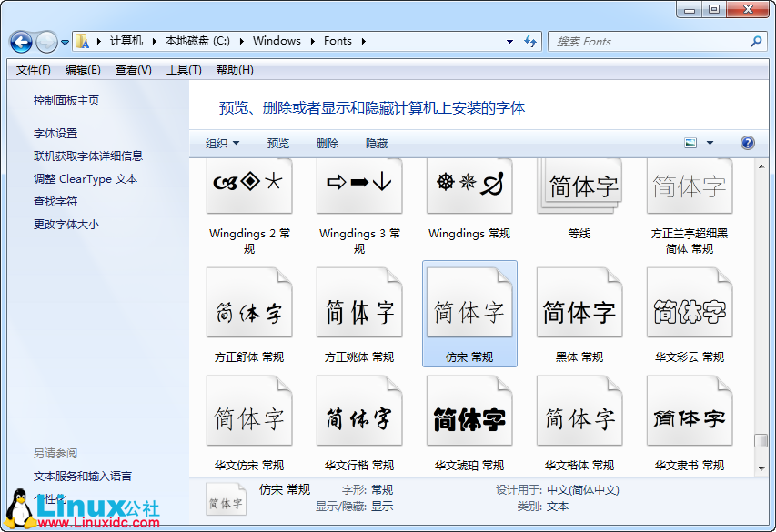This screenshot has width=776, height=532.
Task: Open the 组织 dropdown menu
Action: [218, 143]
